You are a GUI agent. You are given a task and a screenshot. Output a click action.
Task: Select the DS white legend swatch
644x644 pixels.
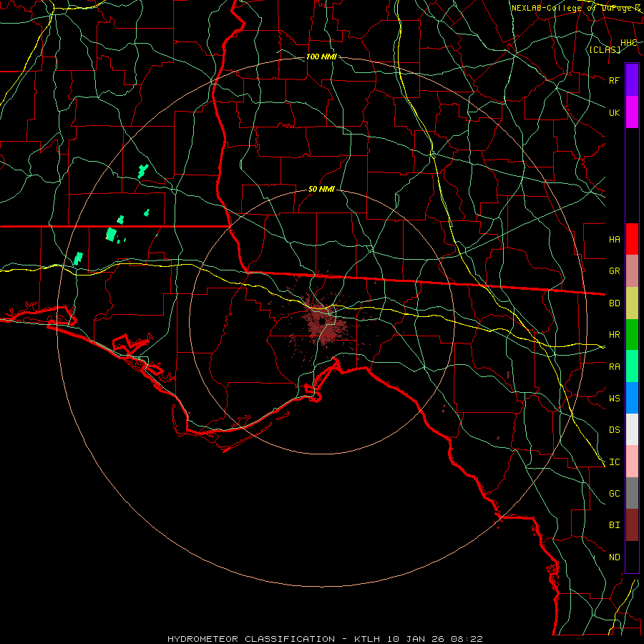point(632,429)
